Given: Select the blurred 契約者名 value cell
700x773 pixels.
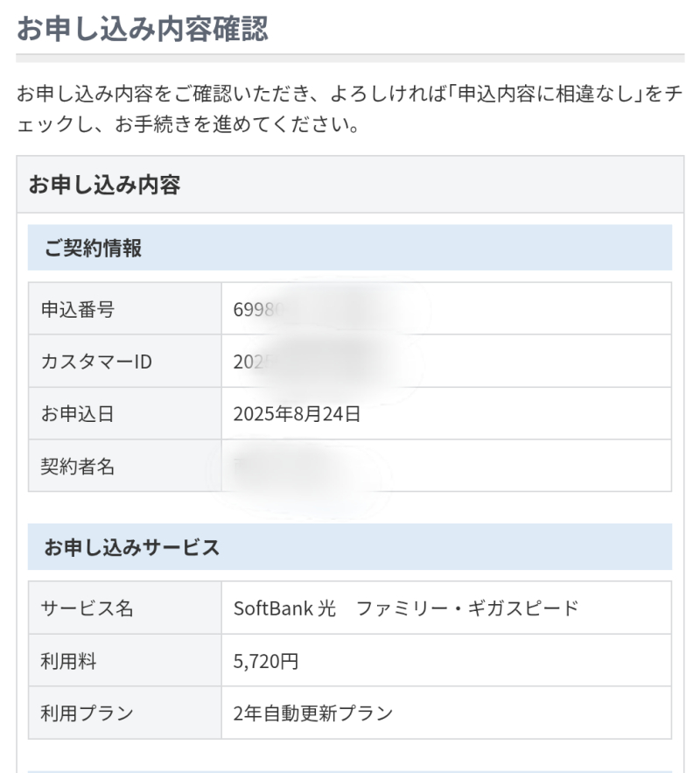Looking at the screenshot, I should (297, 466).
